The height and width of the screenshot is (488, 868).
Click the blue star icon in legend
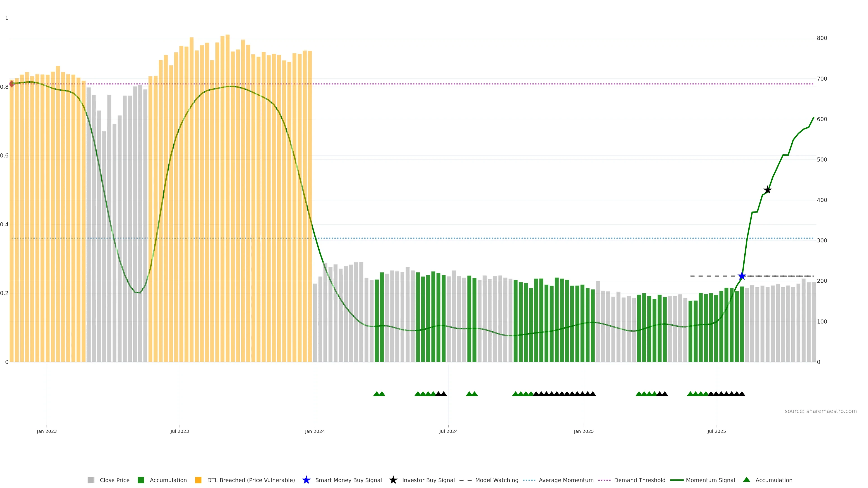[306, 480]
